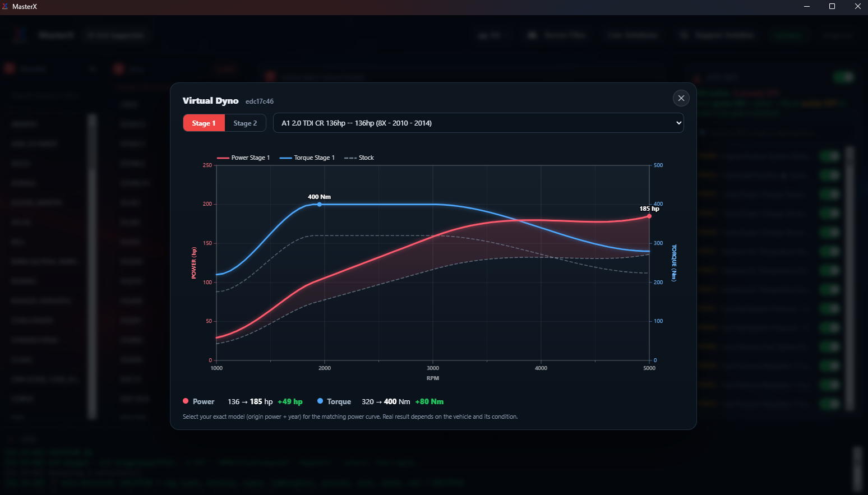Click the 3000 RPM axis tick label

click(x=433, y=368)
